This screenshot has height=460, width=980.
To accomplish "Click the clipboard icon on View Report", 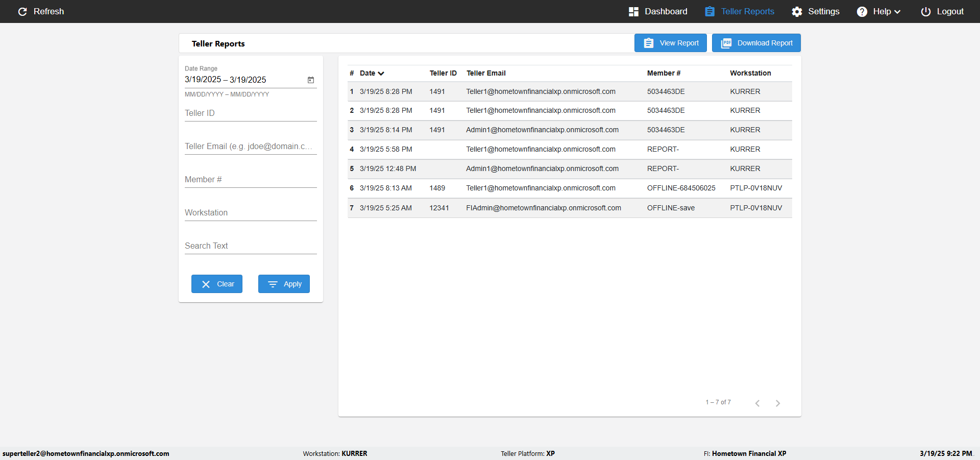I will (x=648, y=43).
